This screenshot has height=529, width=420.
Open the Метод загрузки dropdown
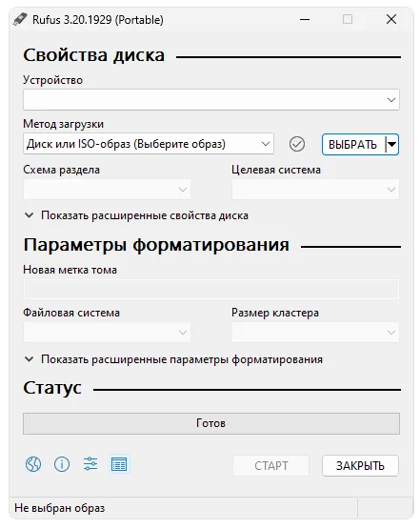(x=149, y=144)
